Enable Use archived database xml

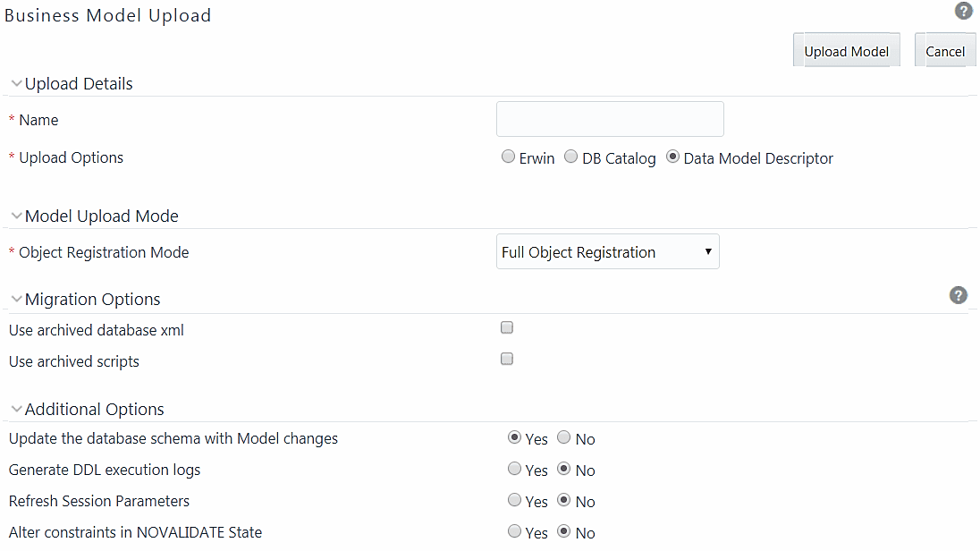507,327
